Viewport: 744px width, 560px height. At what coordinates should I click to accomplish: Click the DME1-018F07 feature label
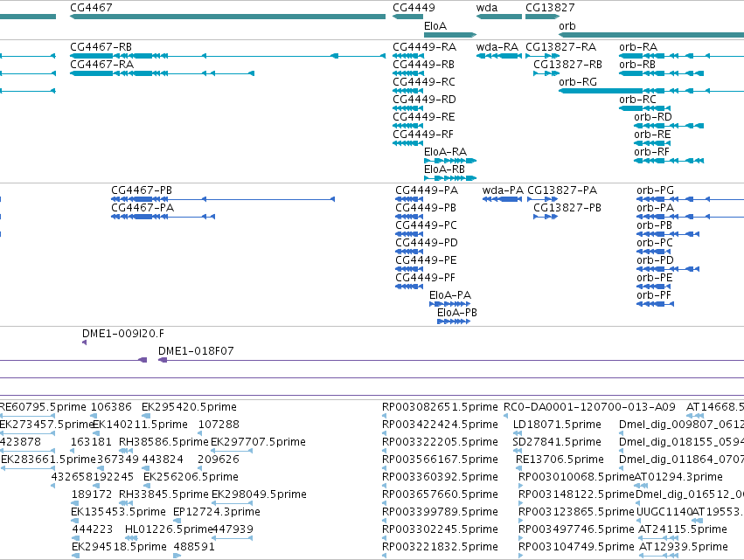pos(196,351)
